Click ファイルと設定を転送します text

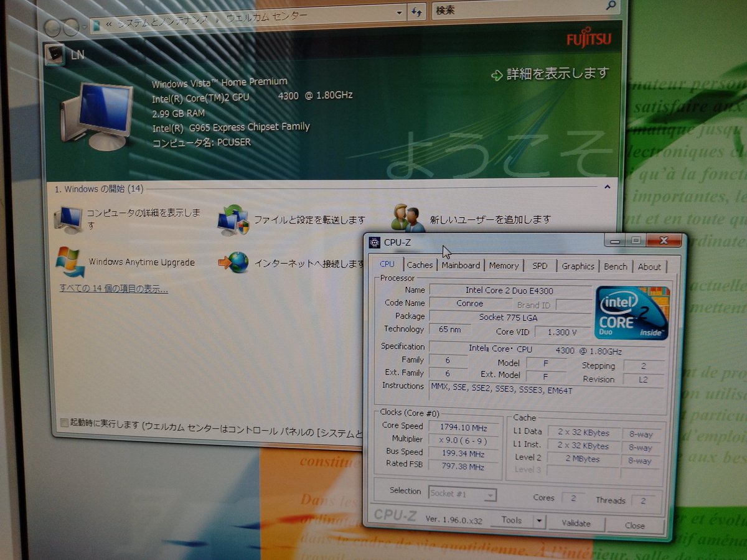(309, 220)
